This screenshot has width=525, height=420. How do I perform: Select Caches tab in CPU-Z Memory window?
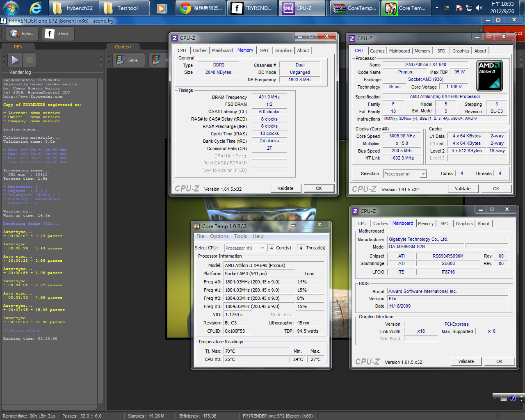point(200,50)
